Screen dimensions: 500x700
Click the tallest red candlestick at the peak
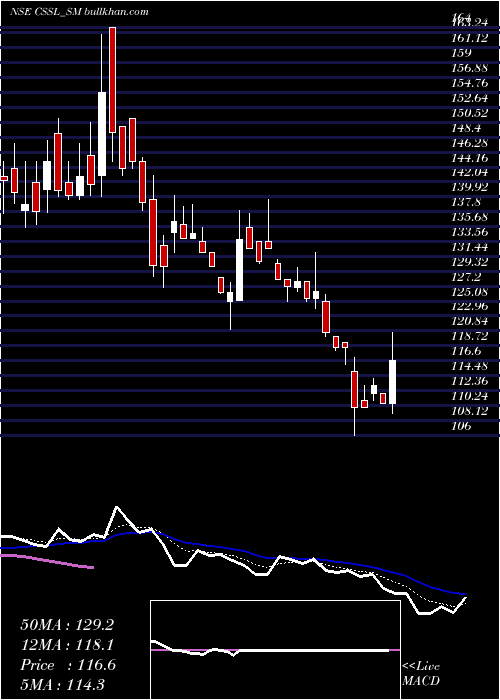pos(112,79)
